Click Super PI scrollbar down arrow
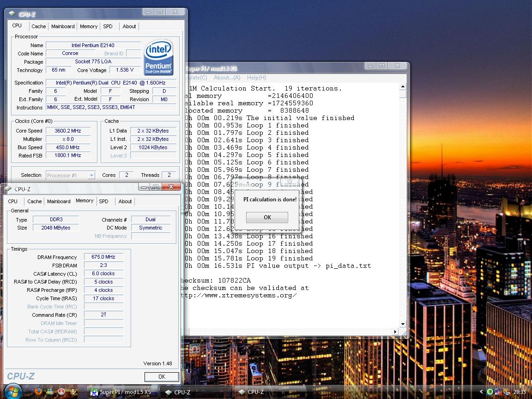The height and width of the screenshot is (399, 532). click(403, 324)
